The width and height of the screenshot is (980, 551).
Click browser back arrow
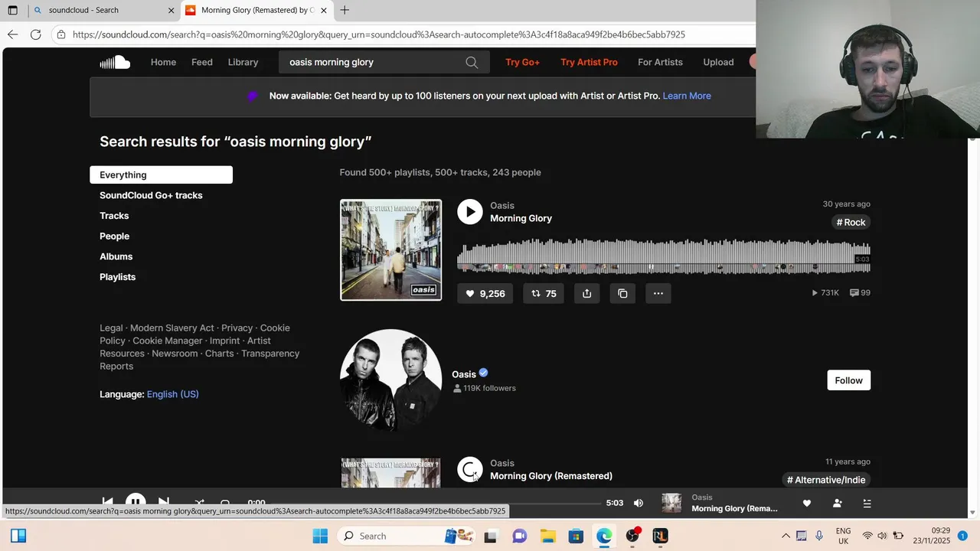point(12,34)
